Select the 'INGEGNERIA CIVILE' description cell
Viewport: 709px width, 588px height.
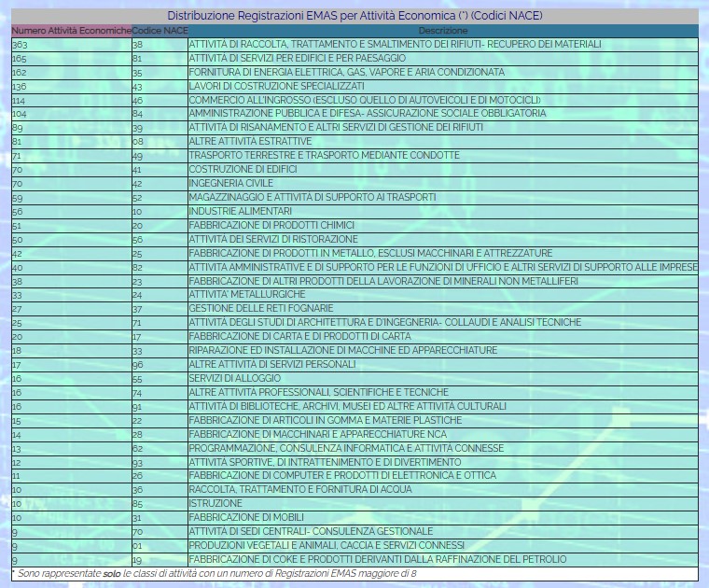[x=231, y=184]
